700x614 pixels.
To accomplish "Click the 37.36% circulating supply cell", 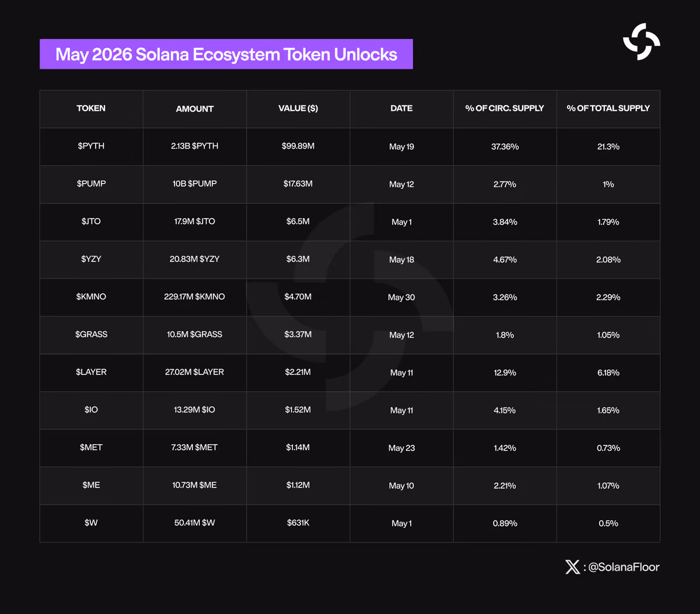I will [x=505, y=146].
